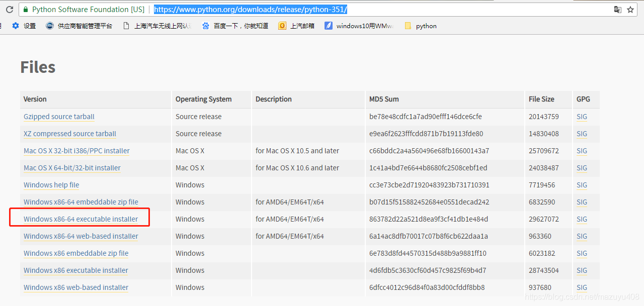Screen dimensions: 644x306
Task: Download the Windows help file
Action: [x=51, y=185]
